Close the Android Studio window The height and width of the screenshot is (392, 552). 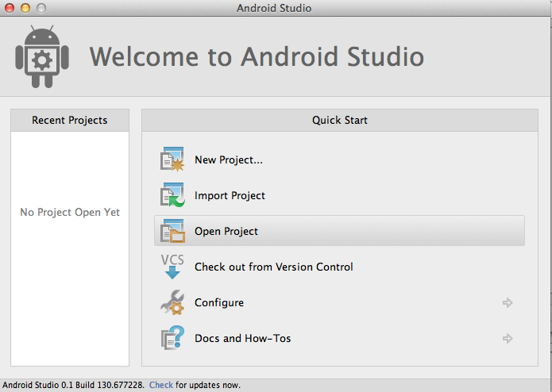10,8
